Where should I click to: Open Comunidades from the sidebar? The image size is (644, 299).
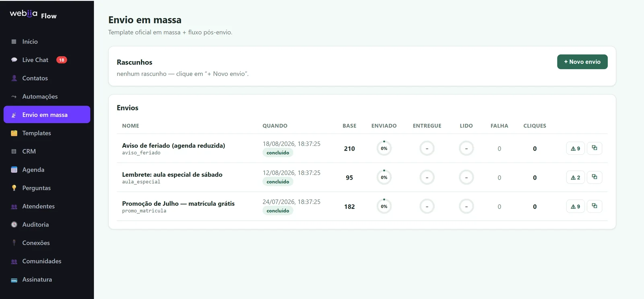42,261
